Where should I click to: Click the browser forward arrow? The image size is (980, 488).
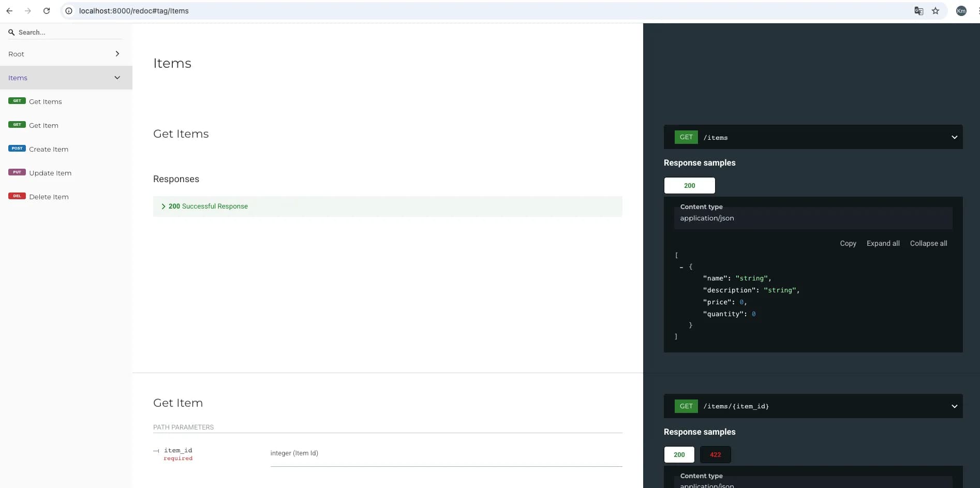tap(28, 11)
